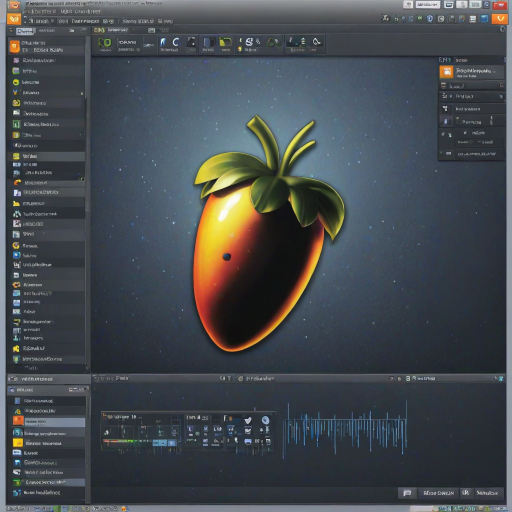Click the crossed-tools icon starting the top-right icon row

click(x=386, y=18)
